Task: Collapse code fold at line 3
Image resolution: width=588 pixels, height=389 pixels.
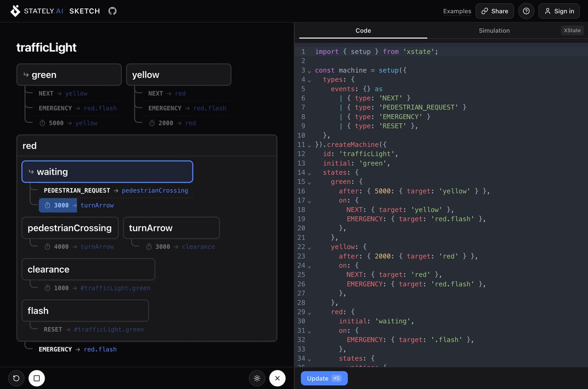Action: 309,71
